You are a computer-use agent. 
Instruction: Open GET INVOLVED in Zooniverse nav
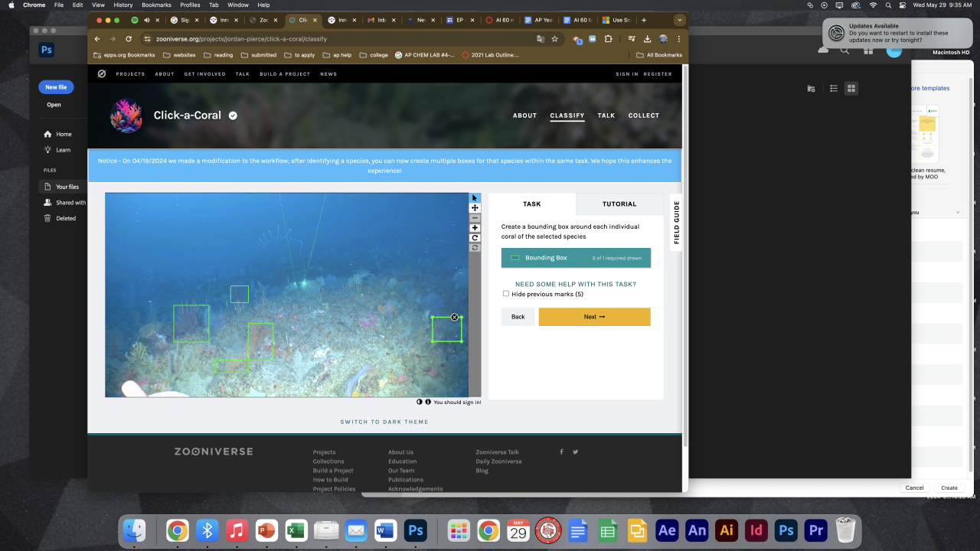click(204, 74)
